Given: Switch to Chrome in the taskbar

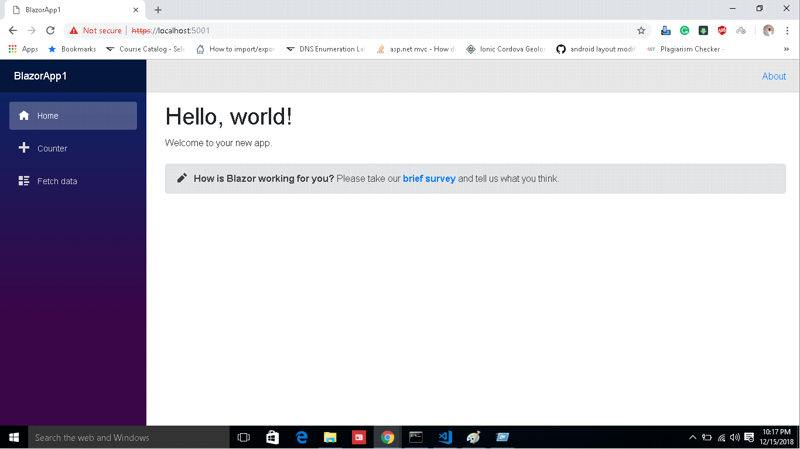Looking at the screenshot, I should click(x=387, y=437).
